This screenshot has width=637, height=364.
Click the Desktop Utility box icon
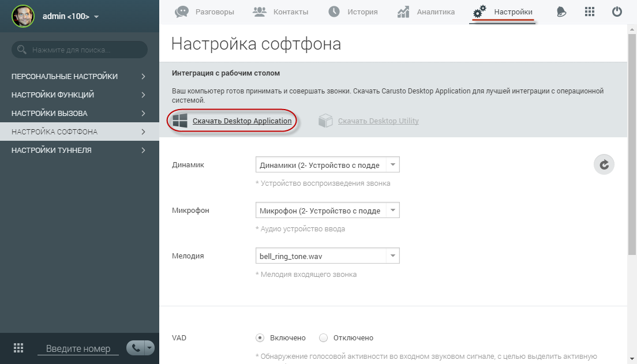[325, 121]
